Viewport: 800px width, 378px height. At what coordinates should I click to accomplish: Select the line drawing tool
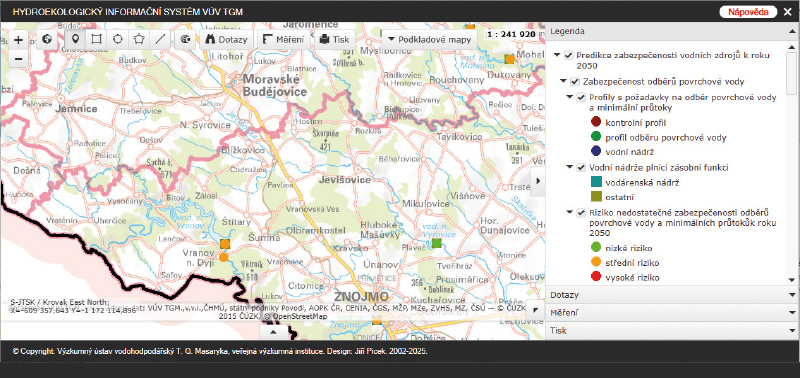(x=160, y=39)
